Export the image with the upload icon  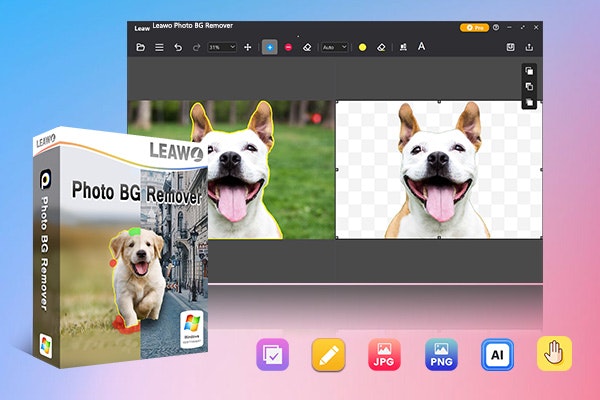point(529,47)
